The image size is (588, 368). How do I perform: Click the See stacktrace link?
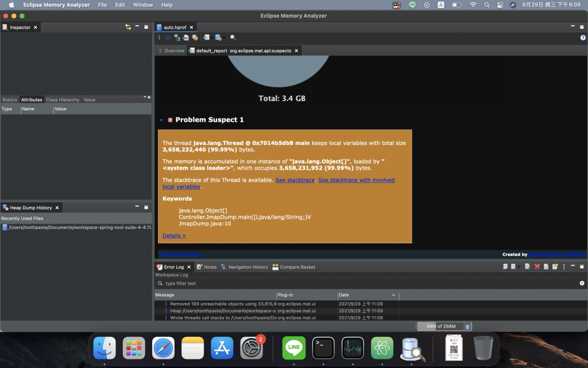[x=295, y=180]
